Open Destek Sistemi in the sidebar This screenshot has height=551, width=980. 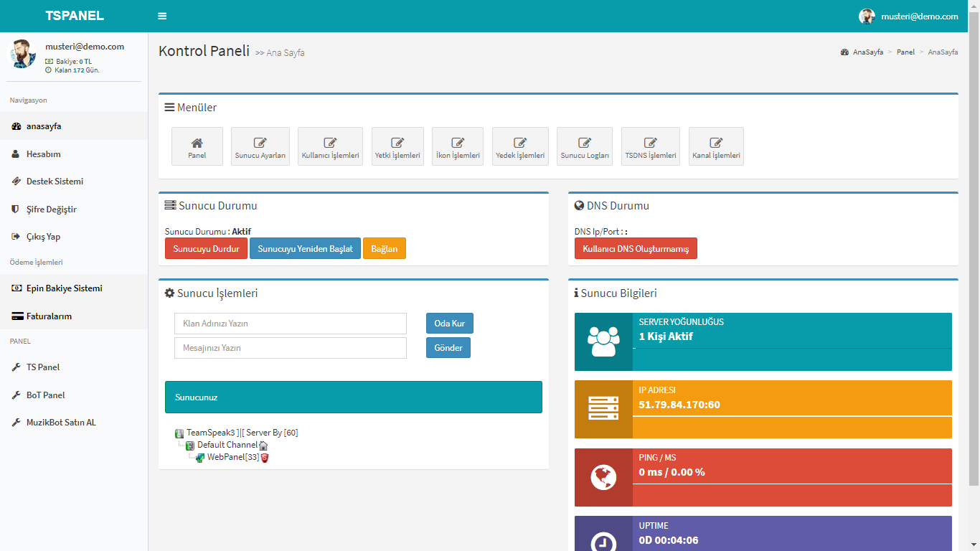(74, 181)
